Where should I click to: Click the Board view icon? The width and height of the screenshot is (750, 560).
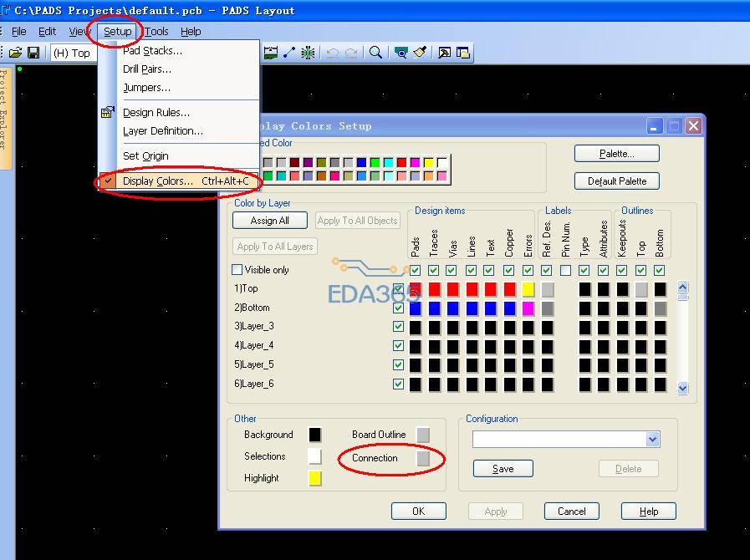pos(401,53)
